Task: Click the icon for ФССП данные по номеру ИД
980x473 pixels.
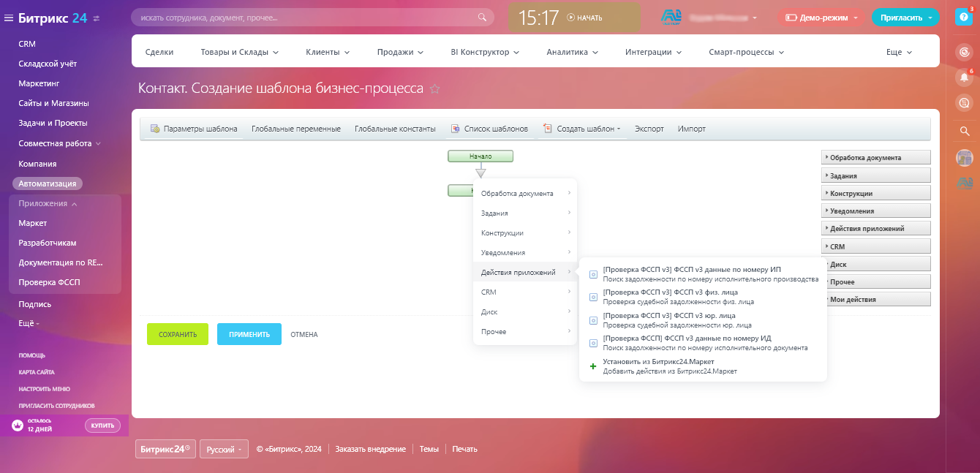Action: click(x=593, y=343)
